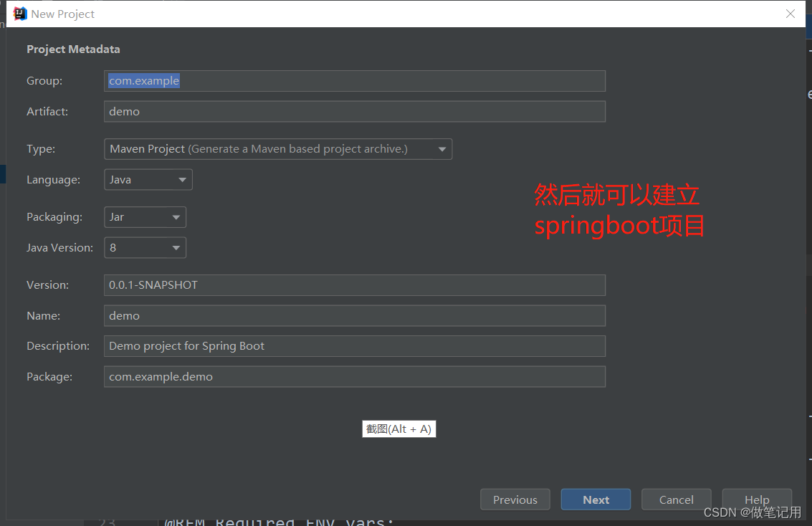
Task: Edit the Description field text
Action: pos(355,346)
